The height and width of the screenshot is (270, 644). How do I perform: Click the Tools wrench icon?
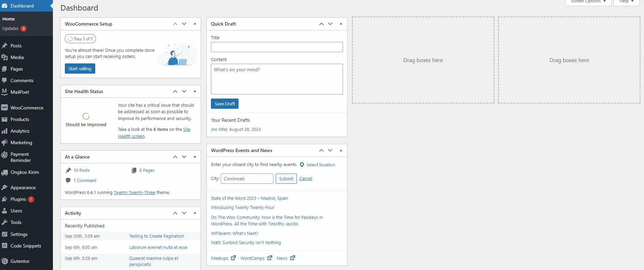[4, 222]
